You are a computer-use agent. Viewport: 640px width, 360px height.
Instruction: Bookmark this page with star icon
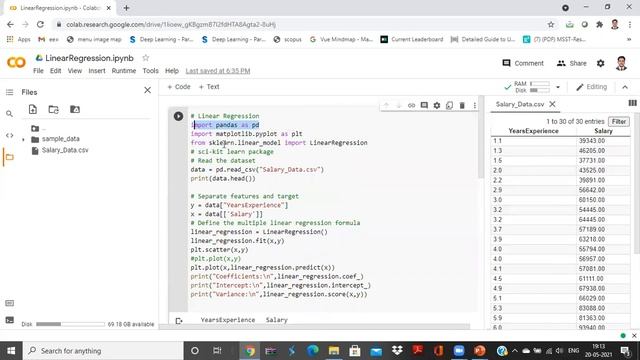point(551,24)
